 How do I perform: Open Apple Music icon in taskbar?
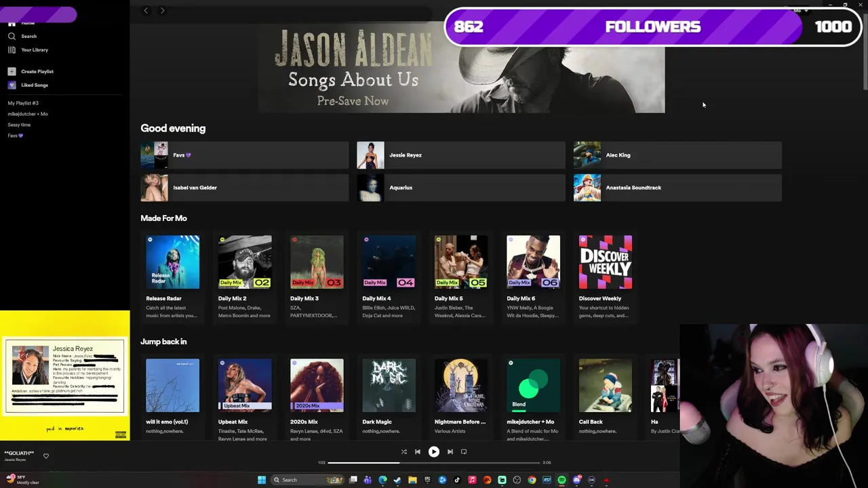click(472, 480)
